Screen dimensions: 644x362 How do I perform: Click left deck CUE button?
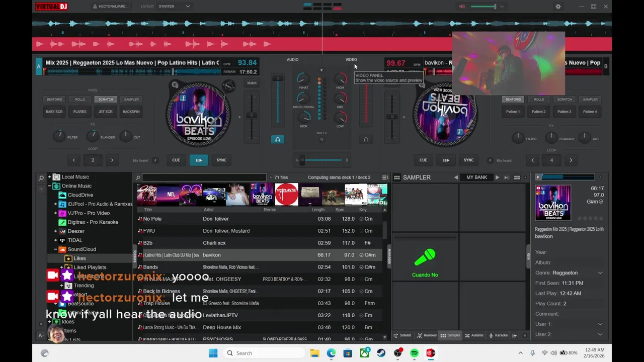(176, 160)
